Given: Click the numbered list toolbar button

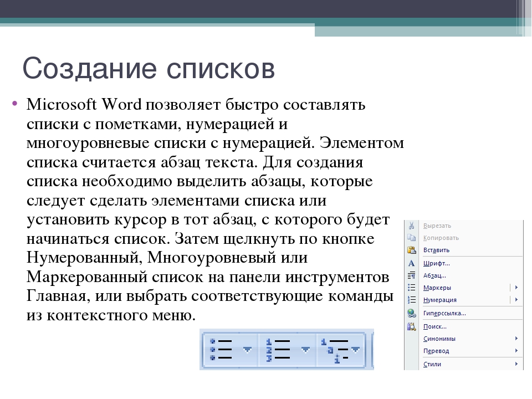Looking at the screenshot, I should click(x=279, y=350).
